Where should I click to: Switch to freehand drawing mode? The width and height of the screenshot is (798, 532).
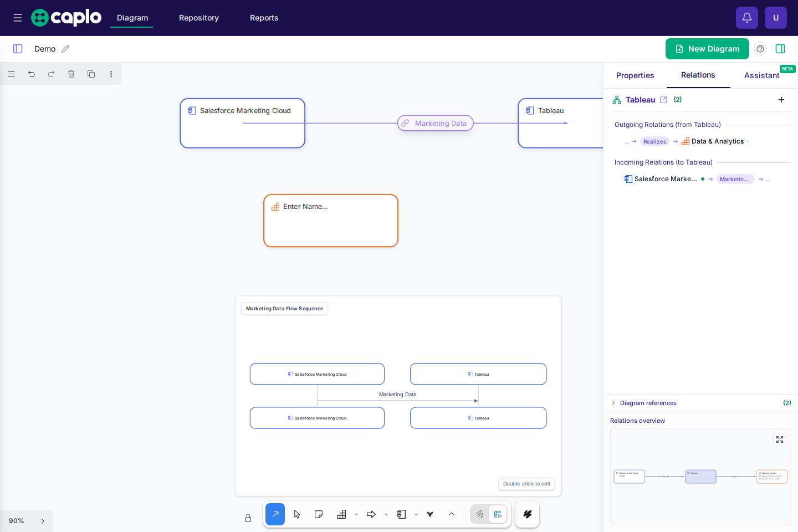(x=480, y=514)
